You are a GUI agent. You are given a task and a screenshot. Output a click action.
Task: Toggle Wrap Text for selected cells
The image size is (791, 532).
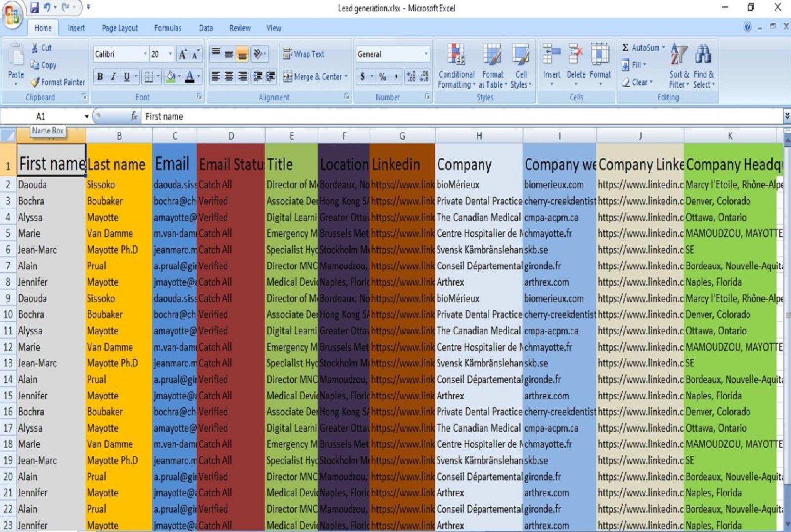coord(304,54)
